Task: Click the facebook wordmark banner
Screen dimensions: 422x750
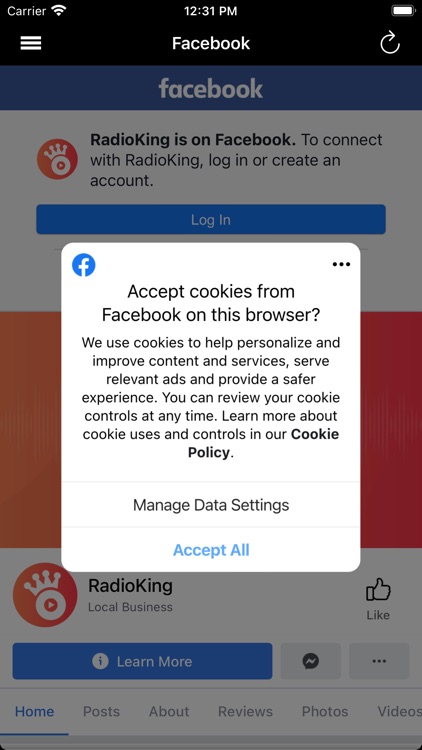Action: point(211,88)
